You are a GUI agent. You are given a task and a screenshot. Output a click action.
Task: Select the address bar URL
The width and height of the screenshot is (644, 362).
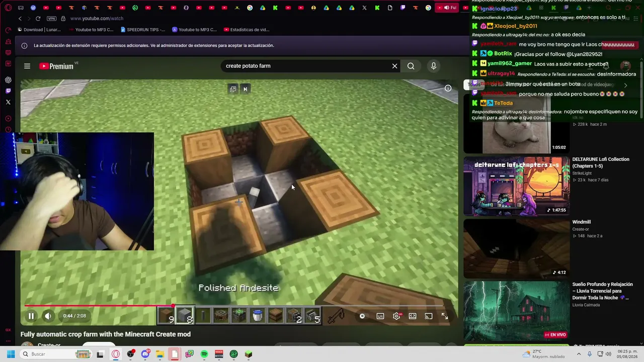97,19
